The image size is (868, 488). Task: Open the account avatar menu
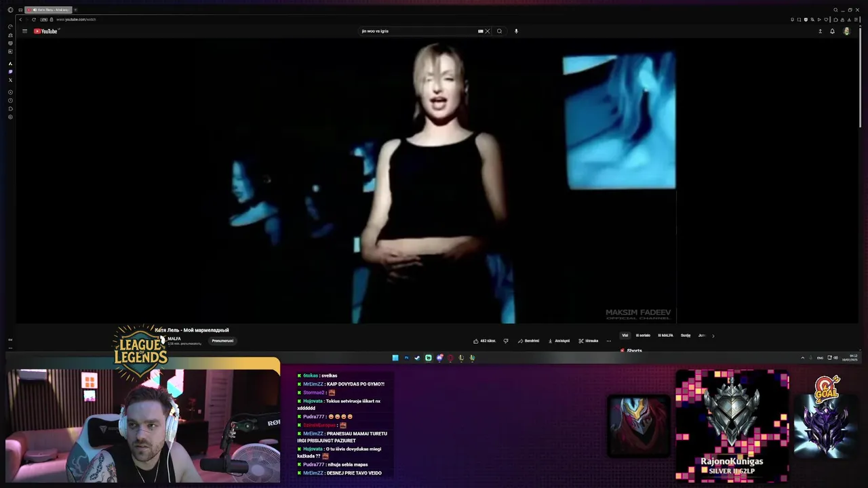point(846,31)
